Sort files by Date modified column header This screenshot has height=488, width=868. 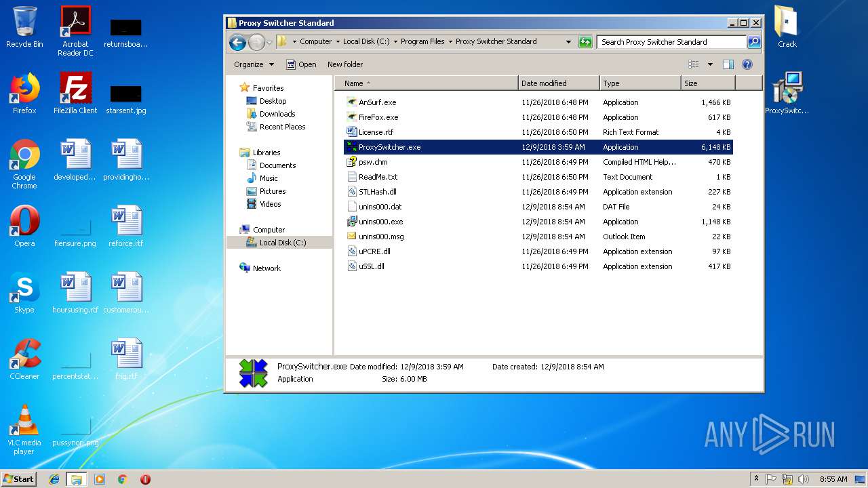(x=559, y=83)
